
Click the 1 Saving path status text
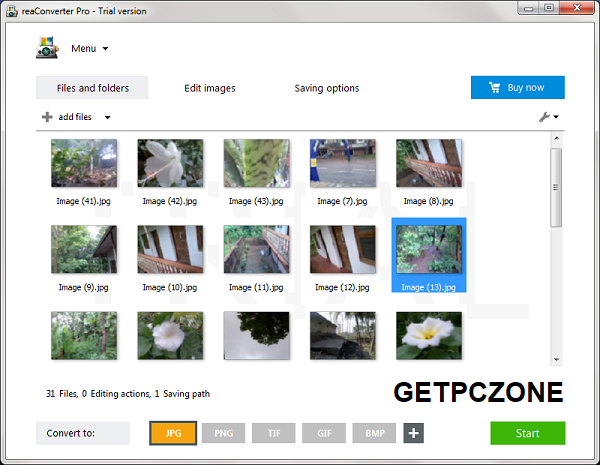pyautogui.click(x=182, y=393)
